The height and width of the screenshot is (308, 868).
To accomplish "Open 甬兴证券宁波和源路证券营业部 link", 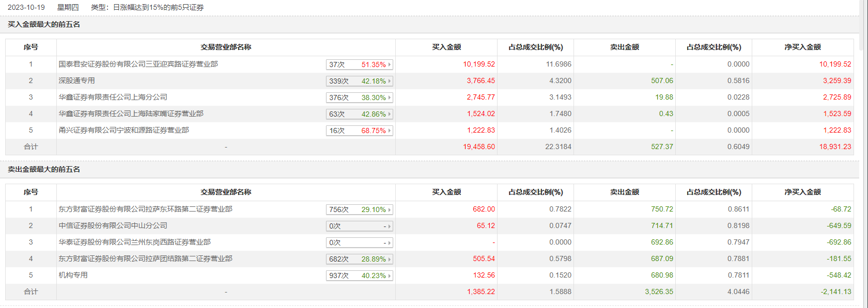I will (x=123, y=130).
